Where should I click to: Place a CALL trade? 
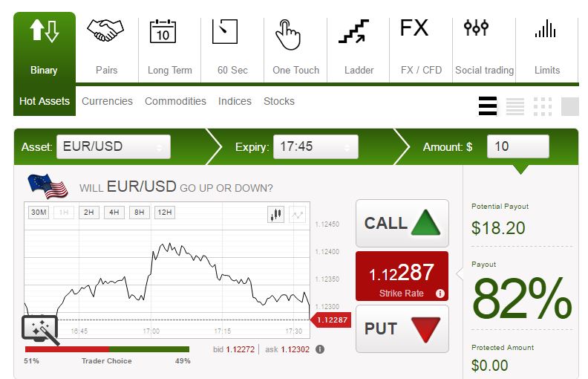point(402,223)
